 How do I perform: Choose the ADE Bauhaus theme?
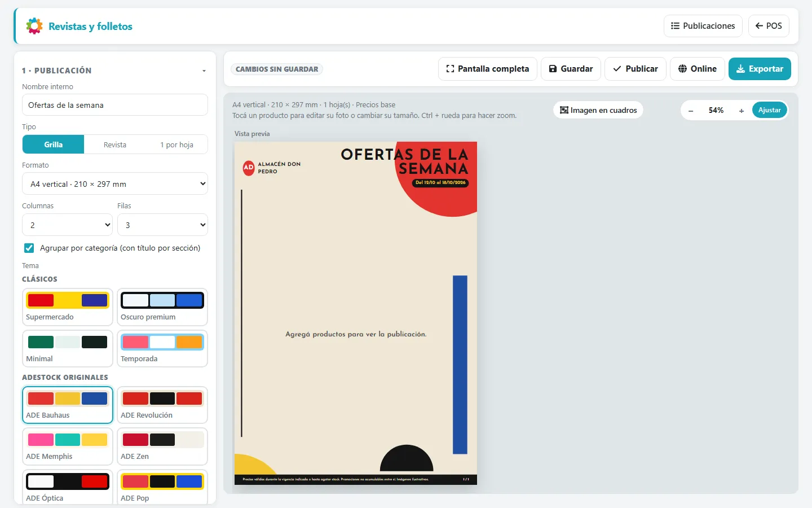click(68, 405)
